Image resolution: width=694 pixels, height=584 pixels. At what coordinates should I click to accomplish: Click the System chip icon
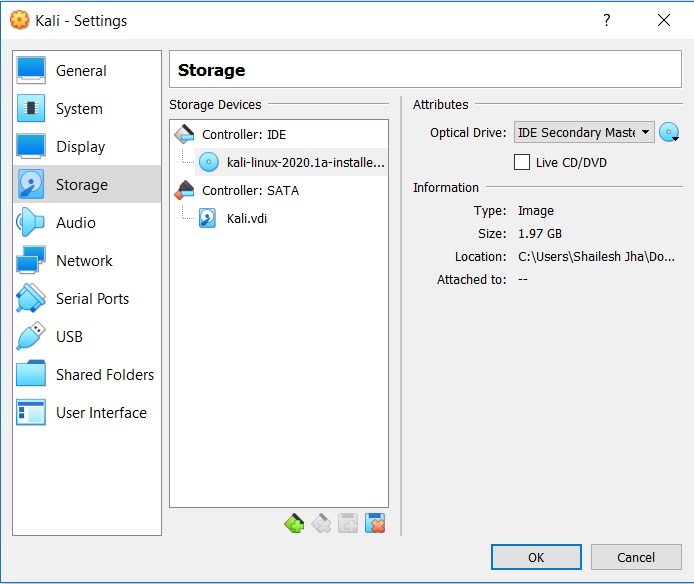31,108
